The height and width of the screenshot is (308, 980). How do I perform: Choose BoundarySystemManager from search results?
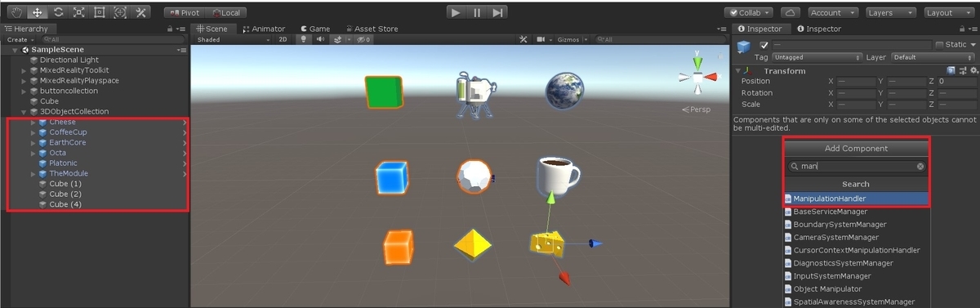coord(856,224)
